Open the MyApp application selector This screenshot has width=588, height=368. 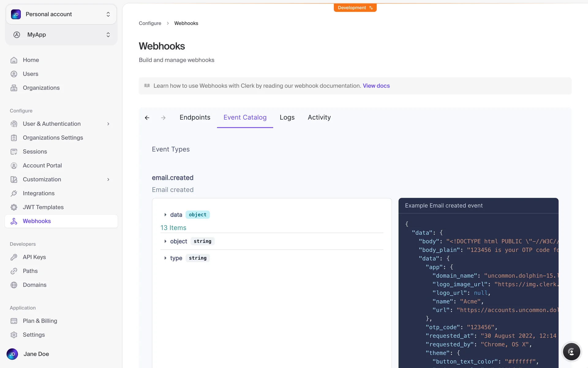coord(61,35)
